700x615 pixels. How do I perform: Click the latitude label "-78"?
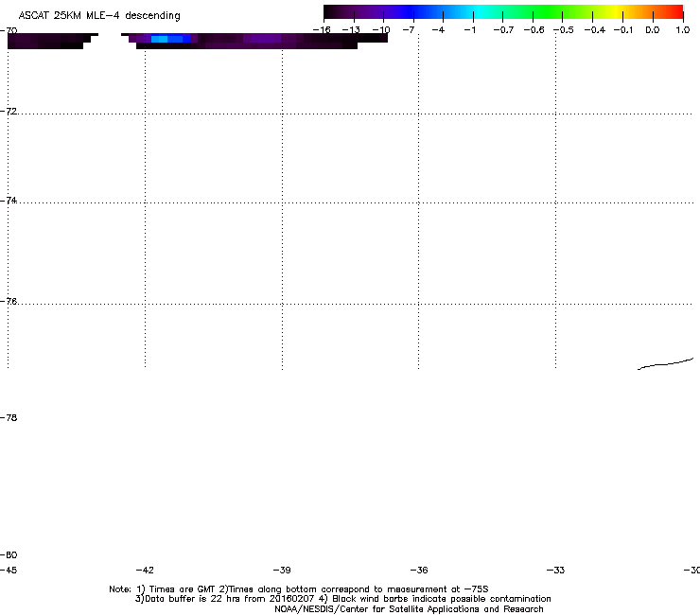click(9, 417)
